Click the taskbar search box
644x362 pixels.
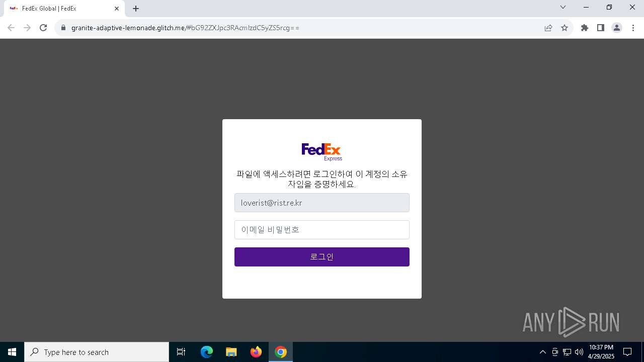tap(97, 352)
